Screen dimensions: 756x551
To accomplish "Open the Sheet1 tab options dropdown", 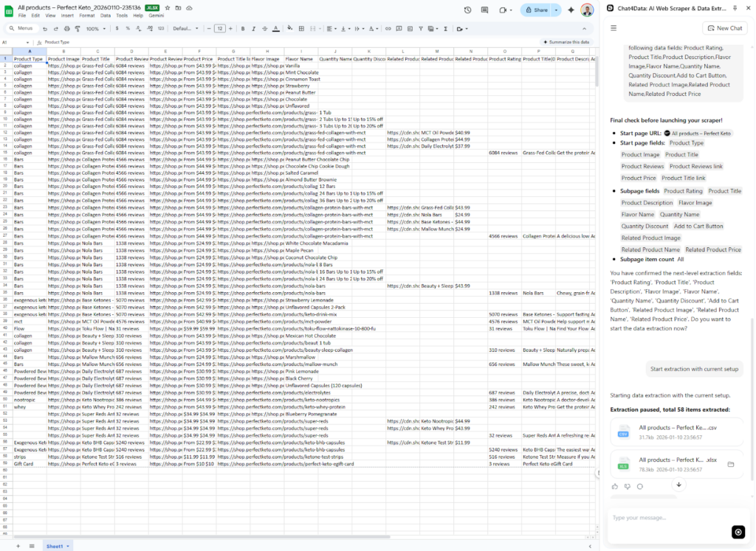I will 66,546.
